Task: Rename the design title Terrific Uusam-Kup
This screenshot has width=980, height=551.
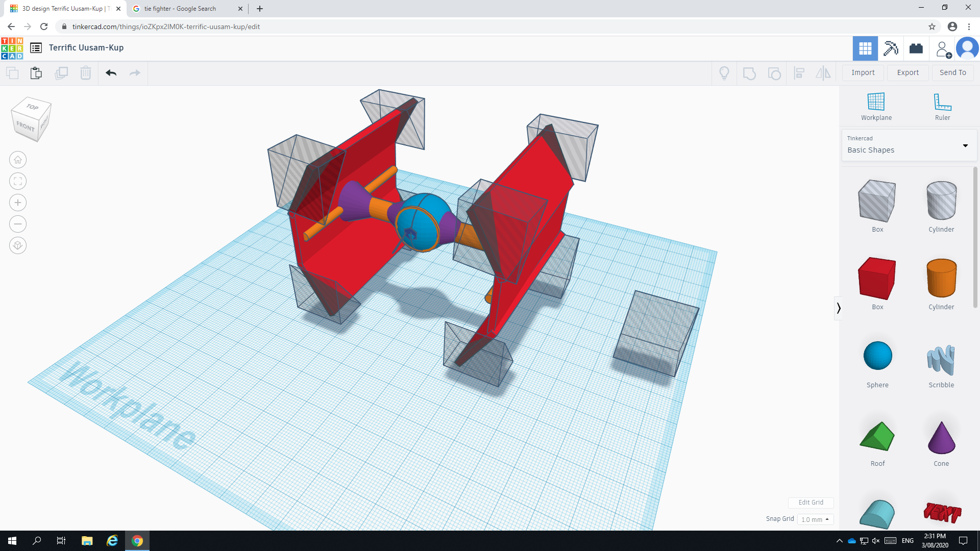Action: [86, 48]
